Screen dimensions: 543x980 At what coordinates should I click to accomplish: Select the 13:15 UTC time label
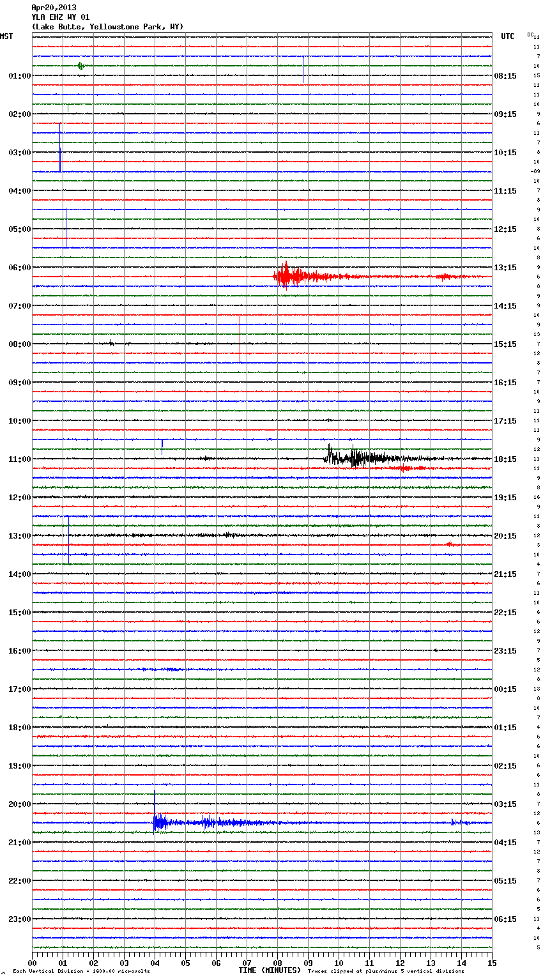click(505, 268)
